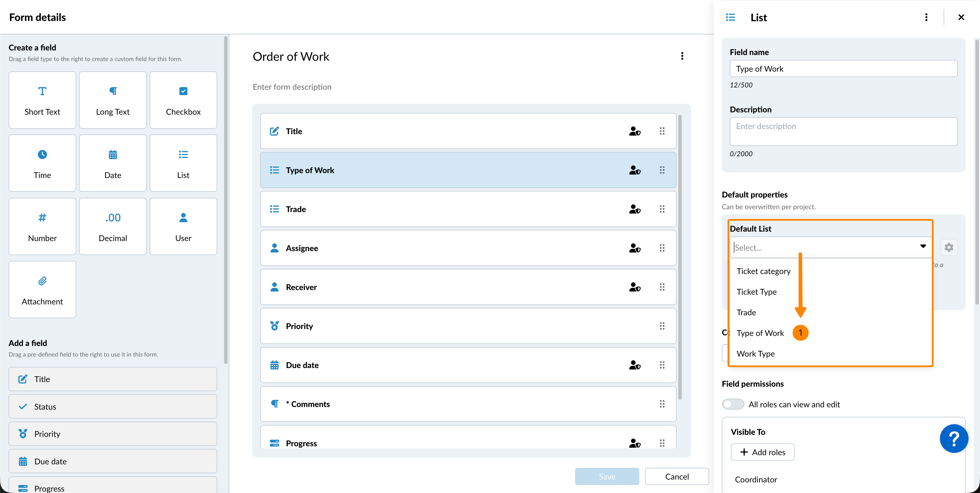Pick Work Type list option

755,354
